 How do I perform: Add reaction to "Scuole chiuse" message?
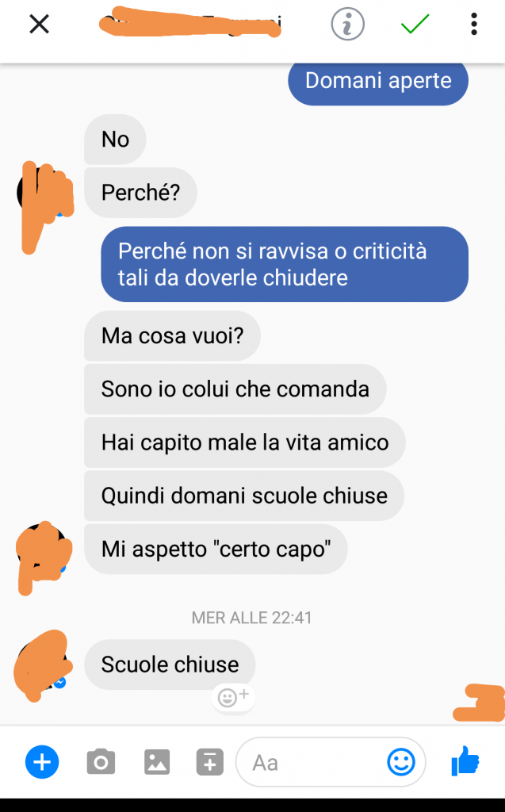pyautogui.click(x=233, y=698)
